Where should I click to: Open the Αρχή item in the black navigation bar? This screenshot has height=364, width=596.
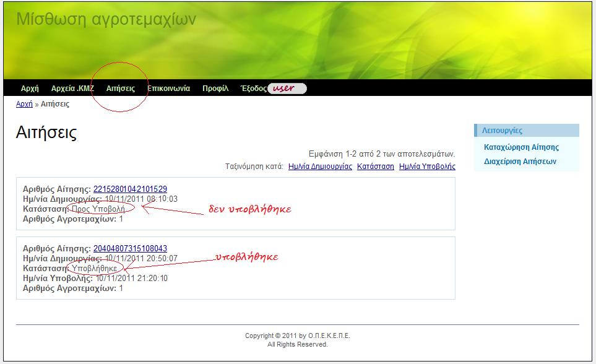(30, 89)
